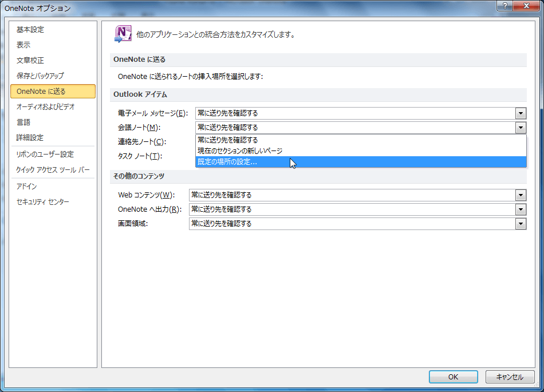Close the OneNote オプション dialog
This screenshot has width=544, height=392.
click(526, 6)
